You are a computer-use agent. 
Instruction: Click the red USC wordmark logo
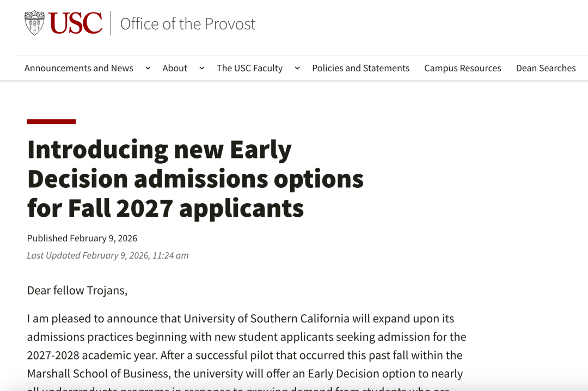(x=76, y=23)
